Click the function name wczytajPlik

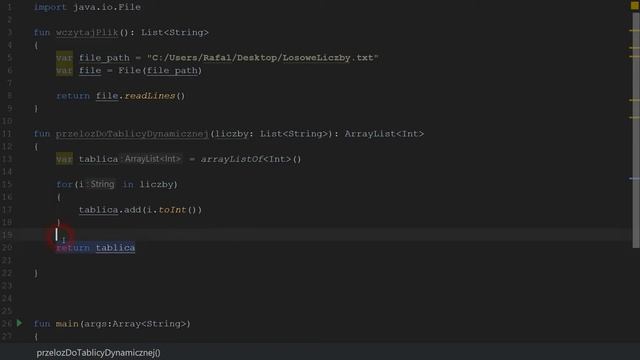87,32
